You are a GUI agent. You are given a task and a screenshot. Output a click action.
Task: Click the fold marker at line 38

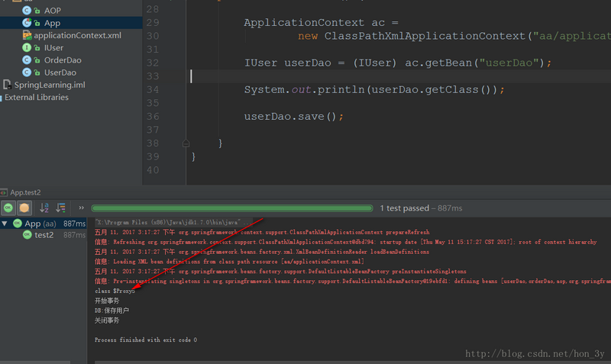pyautogui.click(x=186, y=143)
